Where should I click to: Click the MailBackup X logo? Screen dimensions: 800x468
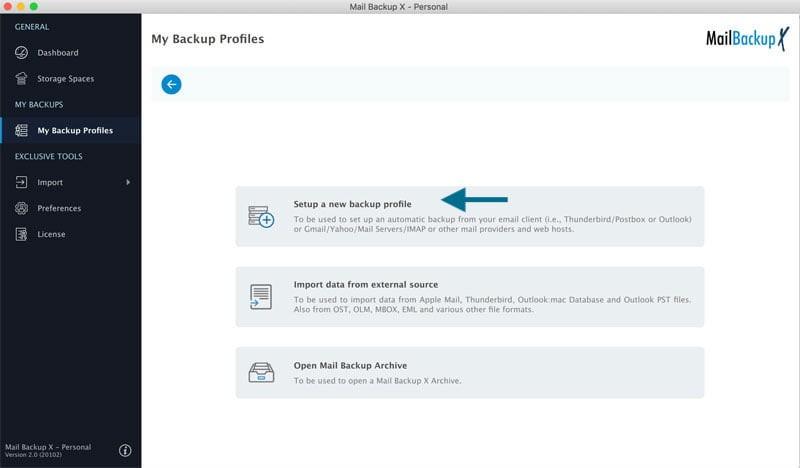[x=747, y=39]
